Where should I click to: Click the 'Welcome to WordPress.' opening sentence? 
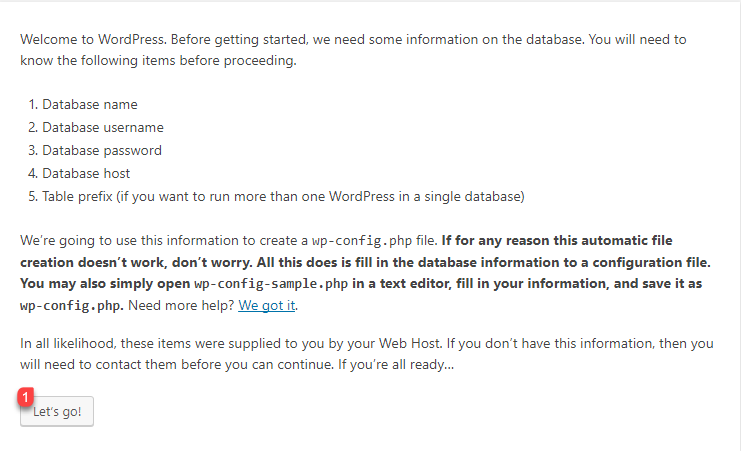(93, 39)
